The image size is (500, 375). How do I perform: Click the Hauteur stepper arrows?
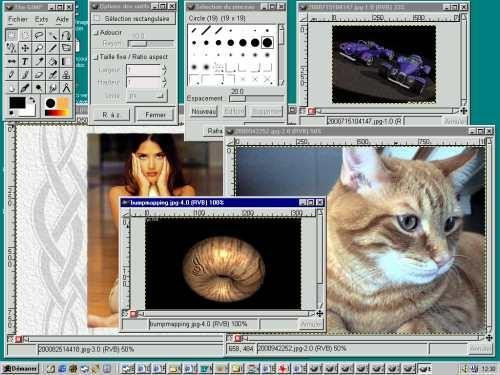(x=164, y=82)
